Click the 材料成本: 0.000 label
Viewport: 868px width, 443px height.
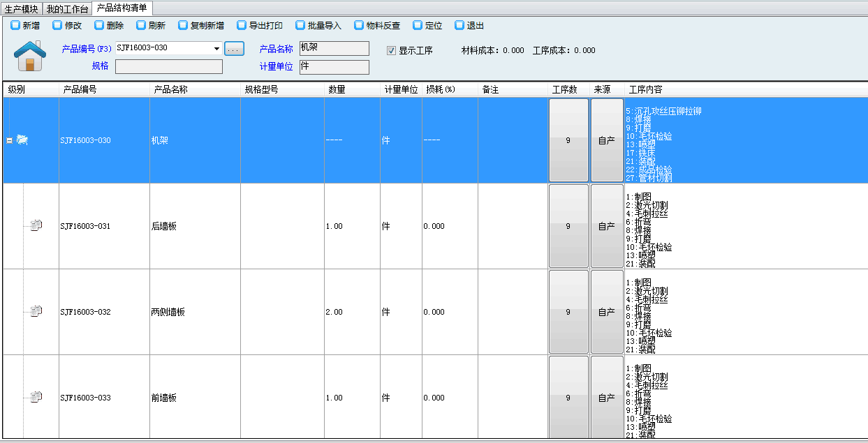[x=493, y=51]
